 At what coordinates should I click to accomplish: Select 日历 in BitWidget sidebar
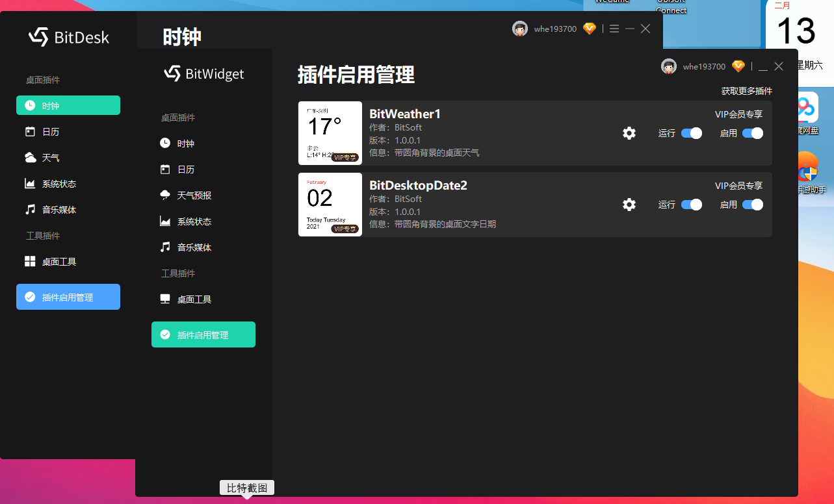tap(186, 170)
